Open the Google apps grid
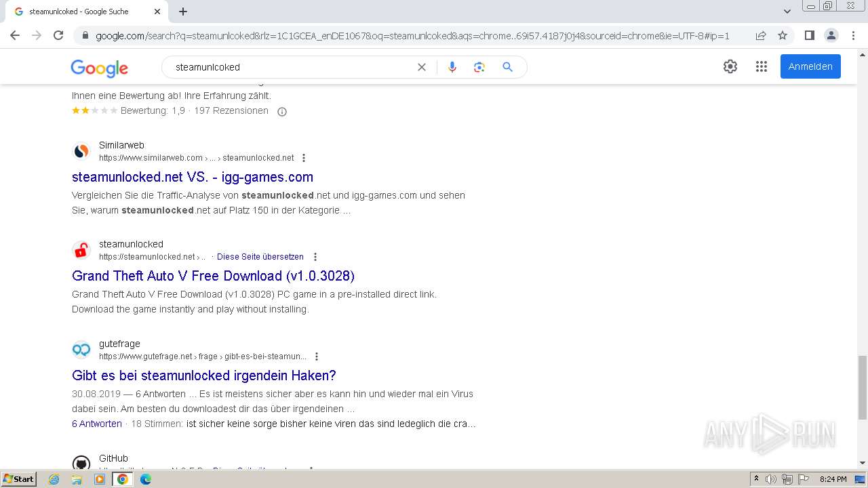The image size is (868, 488). [x=762, y=66]
